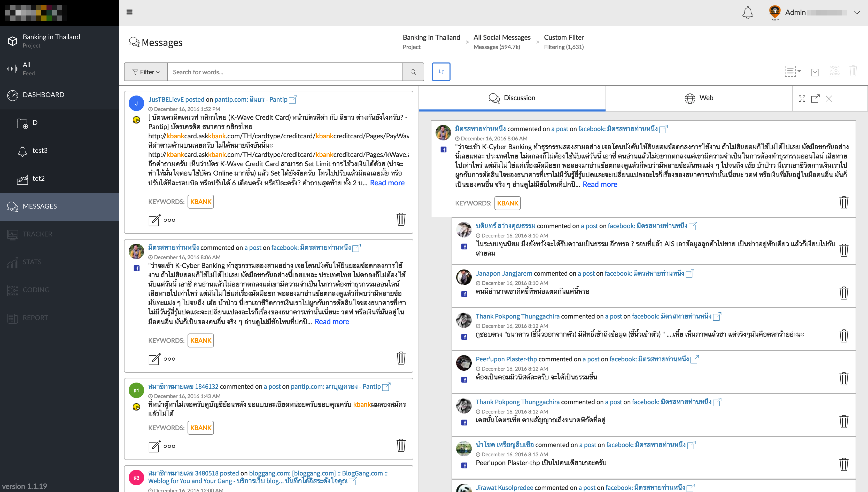Open JusTBELievE posted author link
This screenshot has height=492, width=868.
(x=176, y=99)
